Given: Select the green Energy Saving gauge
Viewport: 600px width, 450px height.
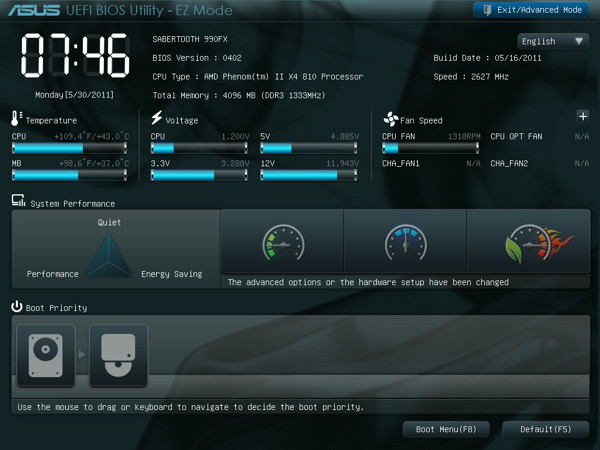Looking at the screenshot, I should click(x=282, y=241).
